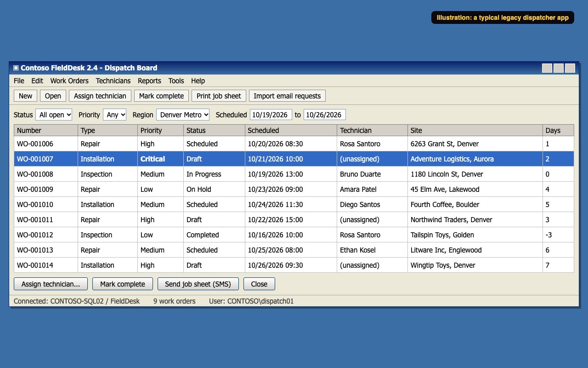Screen dimensions: 588x368
Task: Click the Critical priority cell
Action: pyautogui.click(x=160, y=159)
